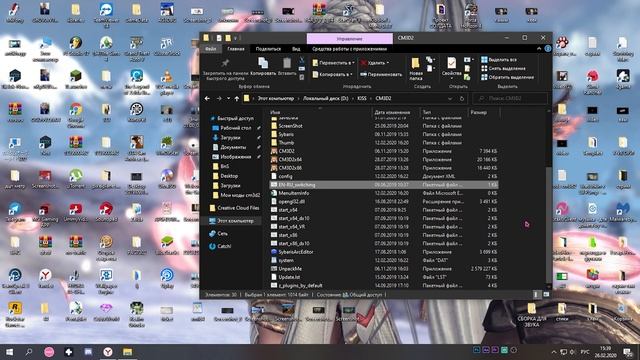Viewport: 640px width, 360px height.
Task: Open the notification center icon
Action: click(628, 352)
